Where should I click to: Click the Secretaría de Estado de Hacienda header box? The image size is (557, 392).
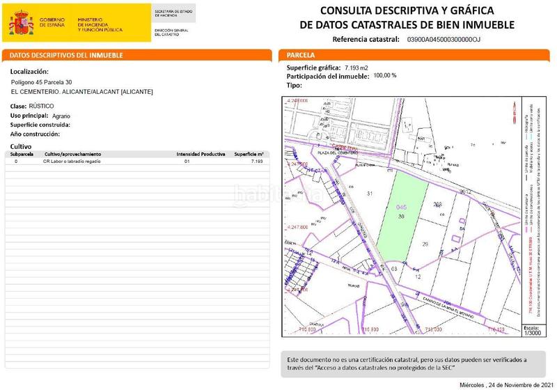(174, 13)
